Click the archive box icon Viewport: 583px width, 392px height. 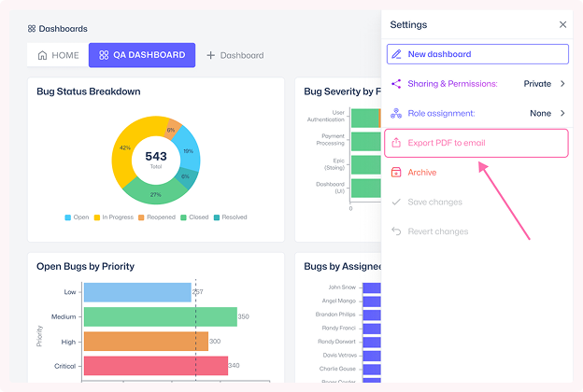click(x=396, y=173)
